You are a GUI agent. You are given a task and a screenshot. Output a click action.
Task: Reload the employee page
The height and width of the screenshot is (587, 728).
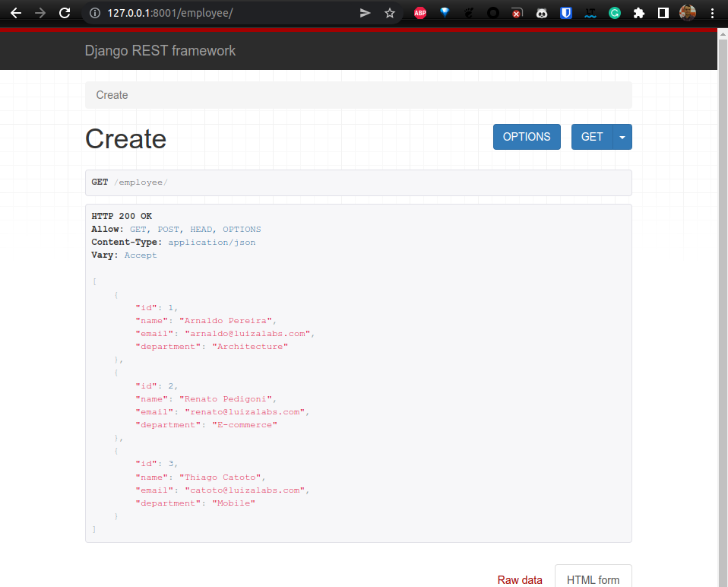tap(65, 13)
